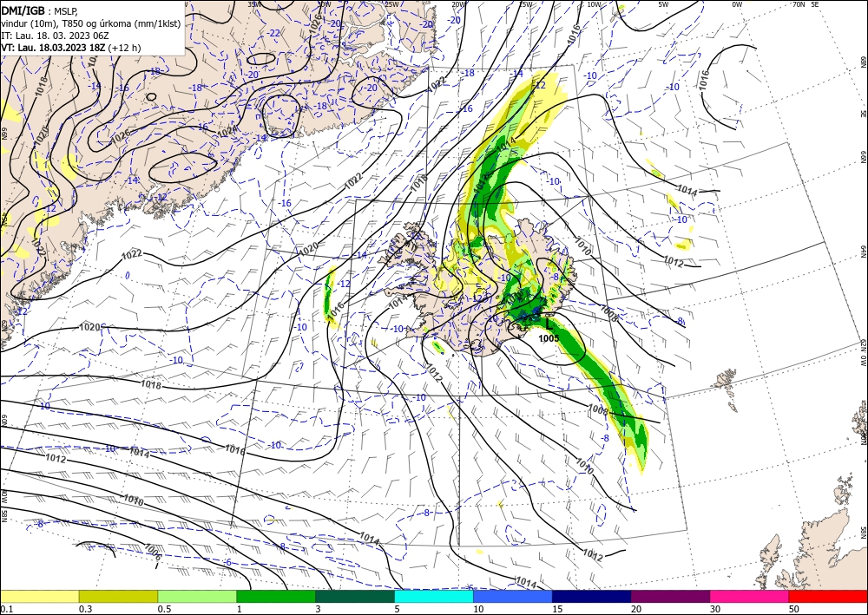
Task: Click the yellow 0.1–0.3 legend swatch
Action: 40,596
